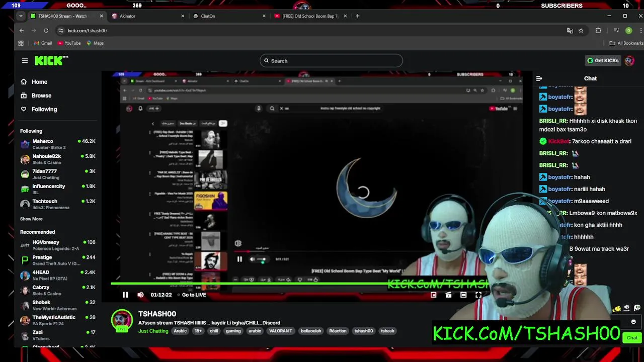Open Tachtouch channel
This screenshot has height=362, width=644.
(58, 204)
